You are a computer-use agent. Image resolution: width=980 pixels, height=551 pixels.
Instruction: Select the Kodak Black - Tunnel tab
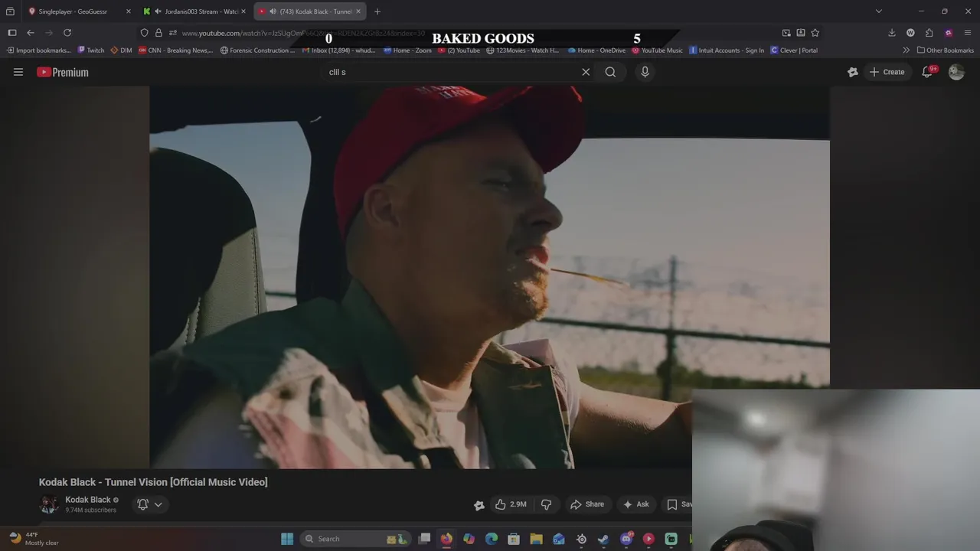[x=310, y=11]
